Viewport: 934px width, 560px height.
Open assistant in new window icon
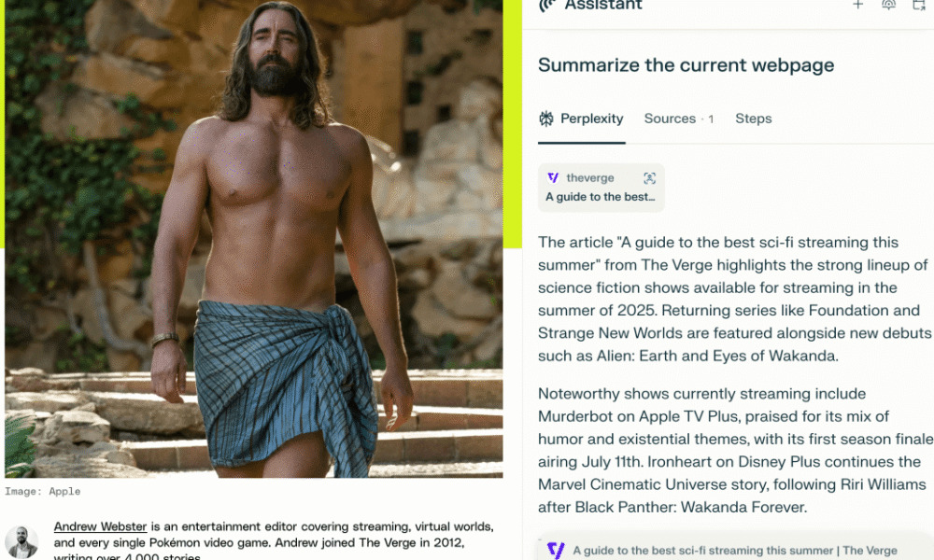918,5
